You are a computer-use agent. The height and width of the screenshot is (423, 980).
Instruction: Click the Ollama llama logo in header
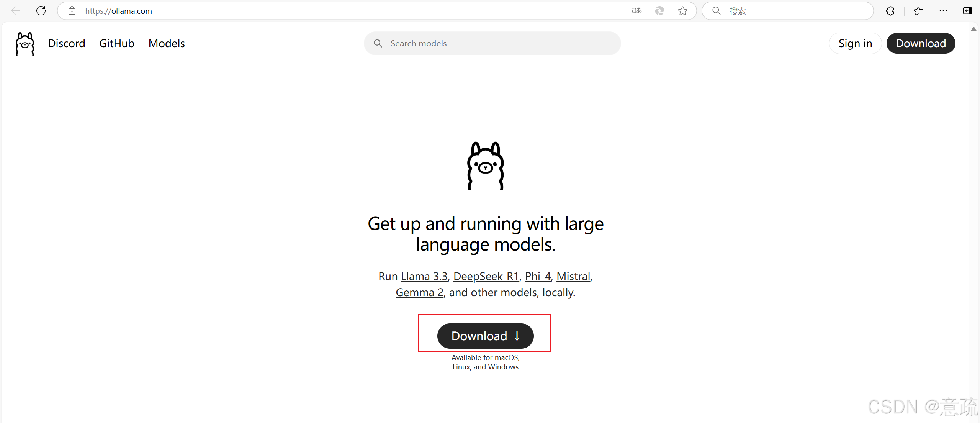point(25,44)
